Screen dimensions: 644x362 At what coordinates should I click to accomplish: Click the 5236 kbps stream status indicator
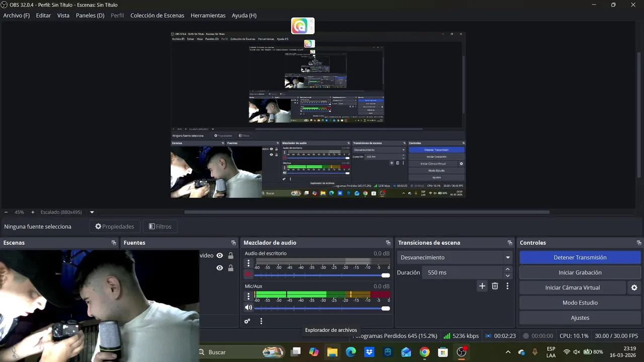click(461, 336)
